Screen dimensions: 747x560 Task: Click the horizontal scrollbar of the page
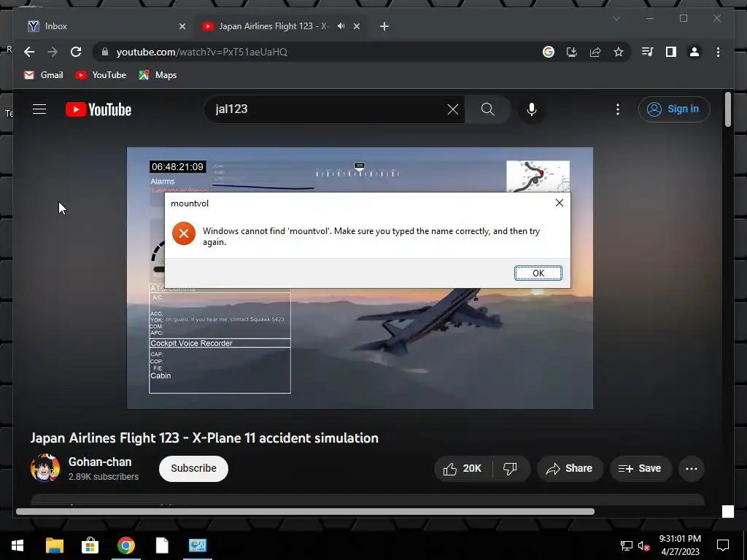pyautogui.click(x=305, y=511)
